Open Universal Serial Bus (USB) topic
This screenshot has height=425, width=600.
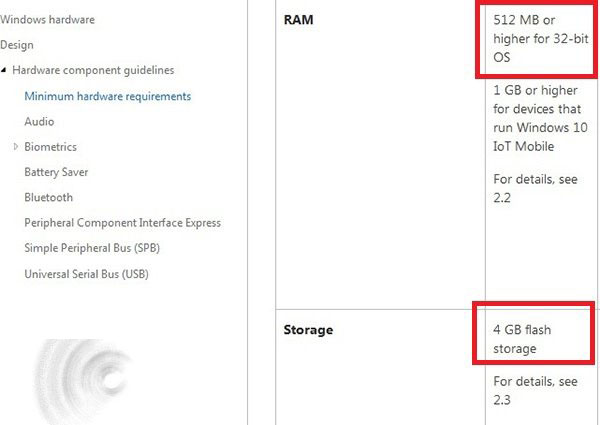pos(86,274)
